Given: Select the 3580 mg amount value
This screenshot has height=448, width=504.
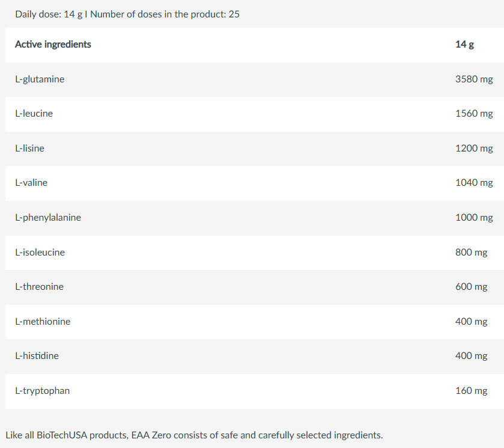Looking at the screenshot, I should (x=474, y=79).
